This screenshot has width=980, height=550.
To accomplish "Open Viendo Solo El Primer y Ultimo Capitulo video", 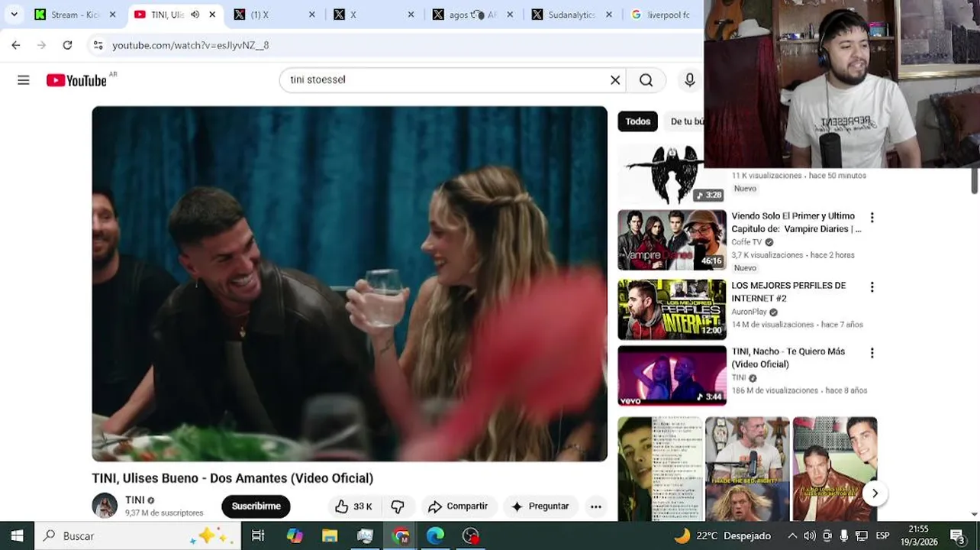I will (796, 222).
